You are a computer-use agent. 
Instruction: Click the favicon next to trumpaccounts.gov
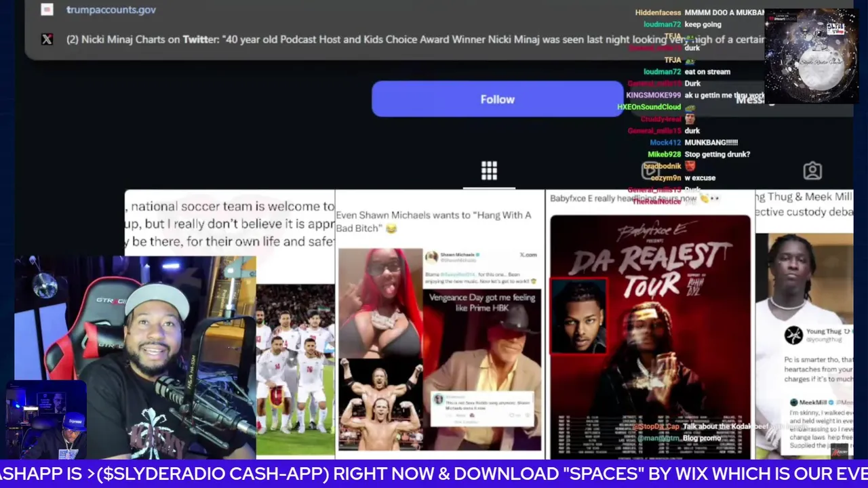click(x=47, y=9)
